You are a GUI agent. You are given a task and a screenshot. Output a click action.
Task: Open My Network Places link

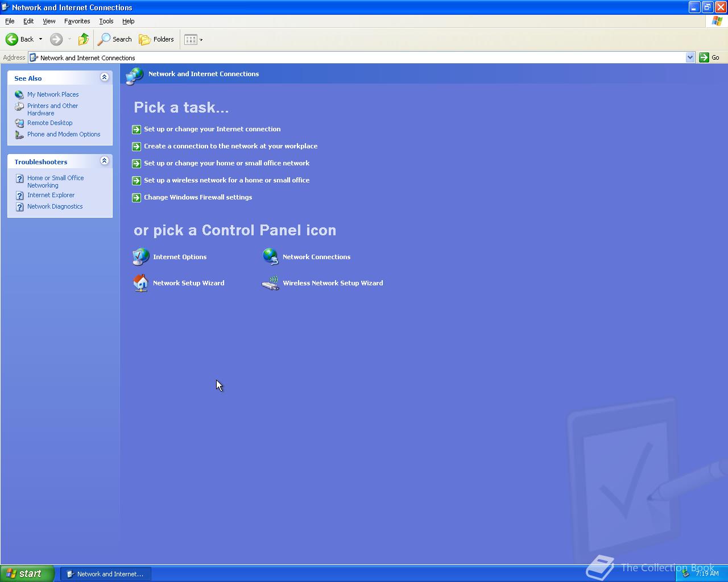53,94
